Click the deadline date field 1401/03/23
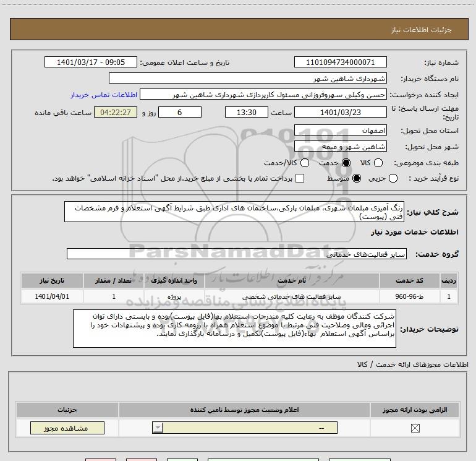 pyautogui.click(x=340, y=112)
